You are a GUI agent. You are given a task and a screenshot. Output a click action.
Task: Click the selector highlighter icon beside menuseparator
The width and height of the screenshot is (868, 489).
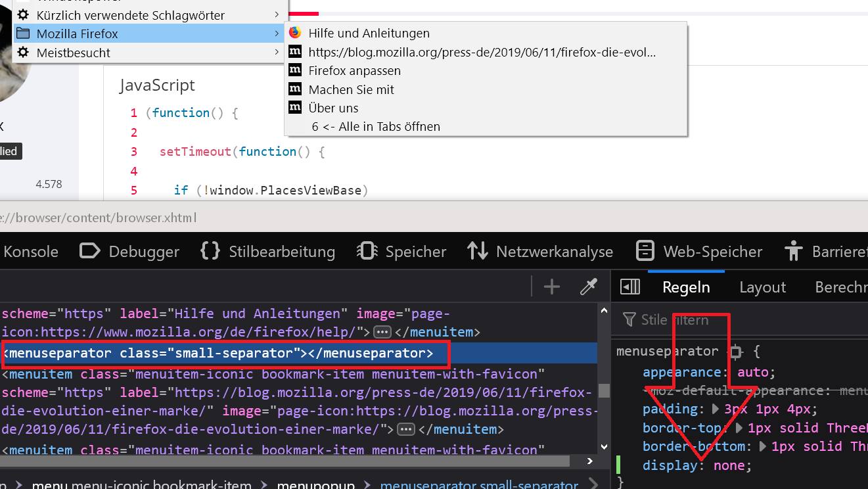(737, 352)
